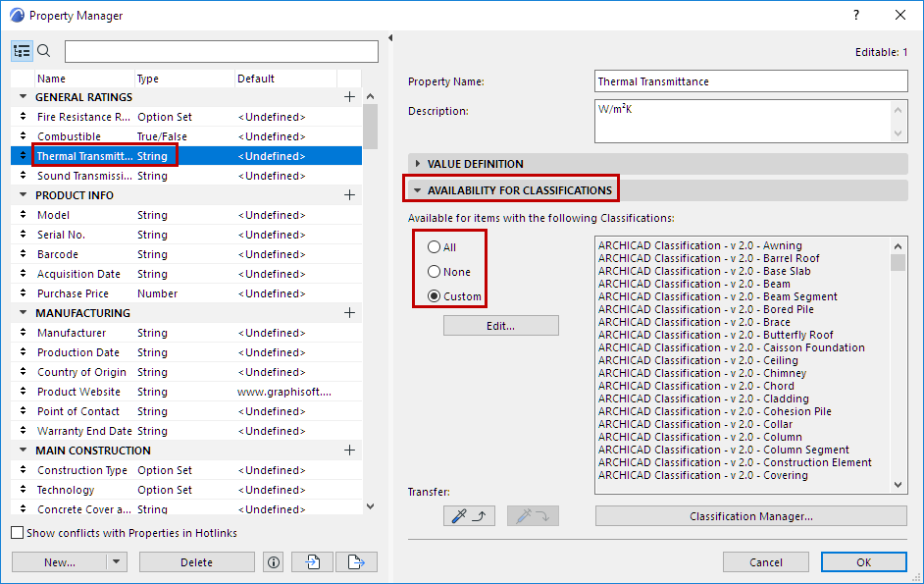924x584 pixels.
Task: Click the reorder handle for Purchase Price
Action: coord(23,292)
